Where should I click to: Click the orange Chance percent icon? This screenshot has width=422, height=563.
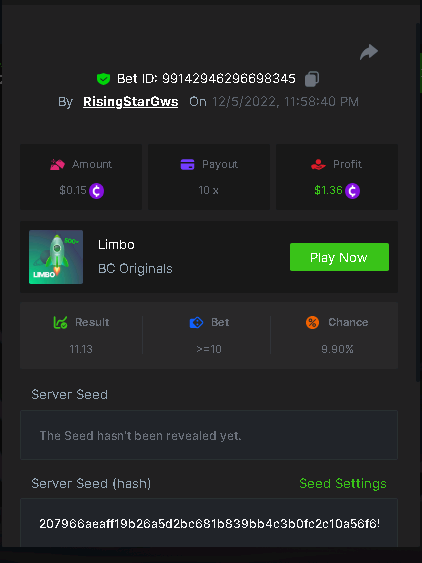coord(312,322)
